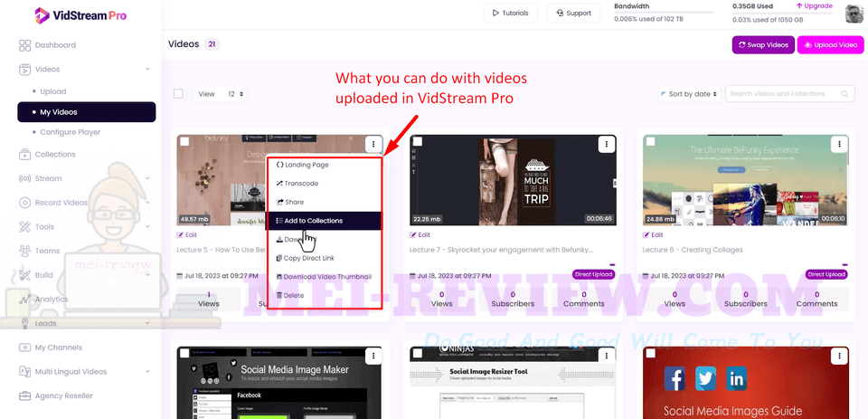This screenshot has width=868, height=419.
Task: Expand the Stream sidebar section chevron
Action: (147, 178)
